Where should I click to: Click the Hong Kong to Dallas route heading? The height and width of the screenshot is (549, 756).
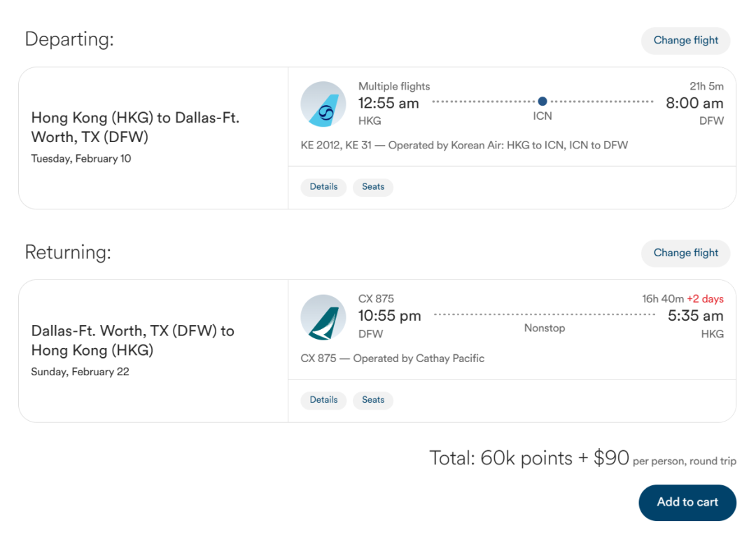[x=135, y=127]
